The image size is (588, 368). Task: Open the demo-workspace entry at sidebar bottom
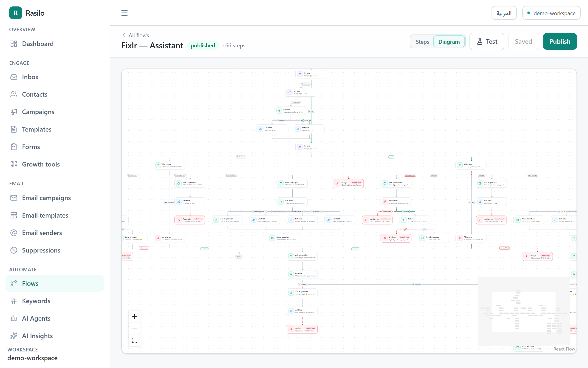tap(33, 358)
